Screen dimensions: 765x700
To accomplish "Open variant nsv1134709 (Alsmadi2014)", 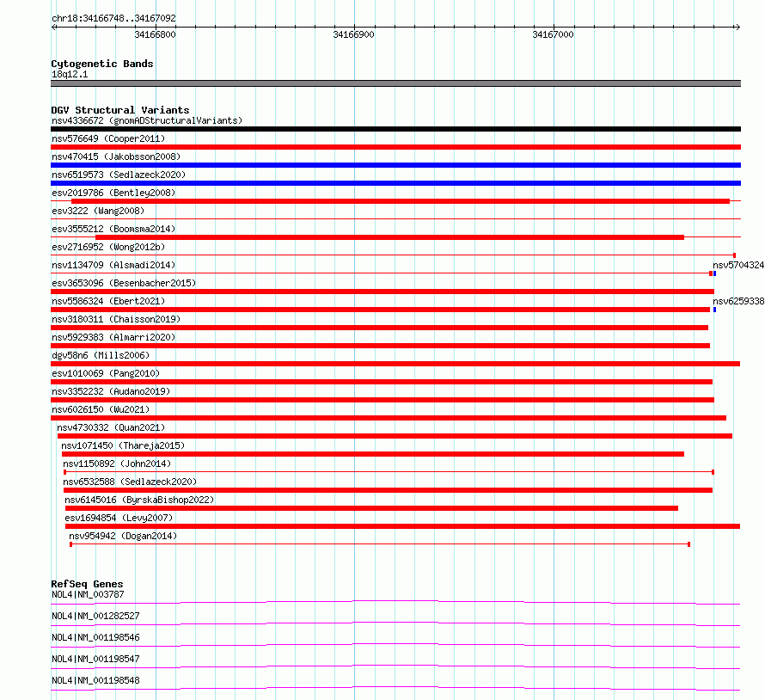I will click(x=113, y=265).
